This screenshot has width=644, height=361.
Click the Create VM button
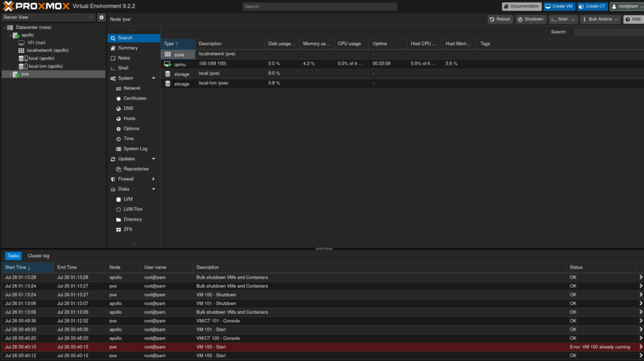pos(559,6)
